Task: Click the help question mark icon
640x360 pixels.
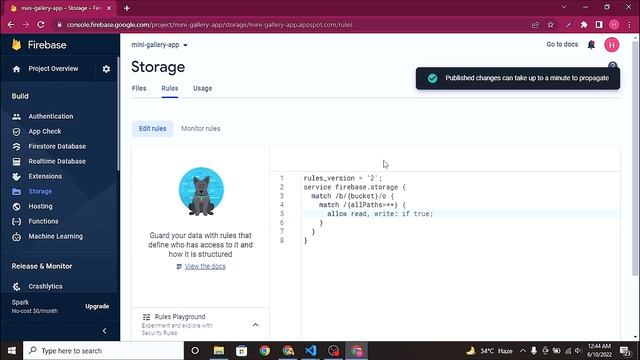Action: coord(612,65)
